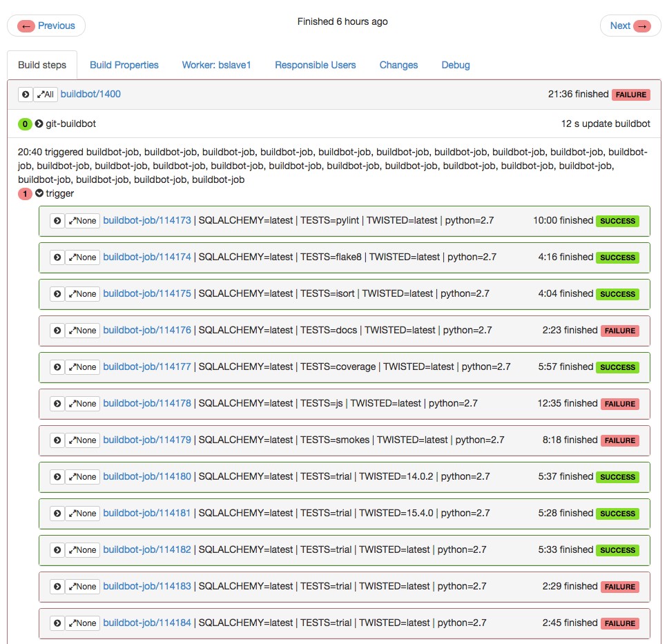Expand the buildbot/1400 step arrow icon
This screenshot has width=667, height=644.
click(26, 94)
